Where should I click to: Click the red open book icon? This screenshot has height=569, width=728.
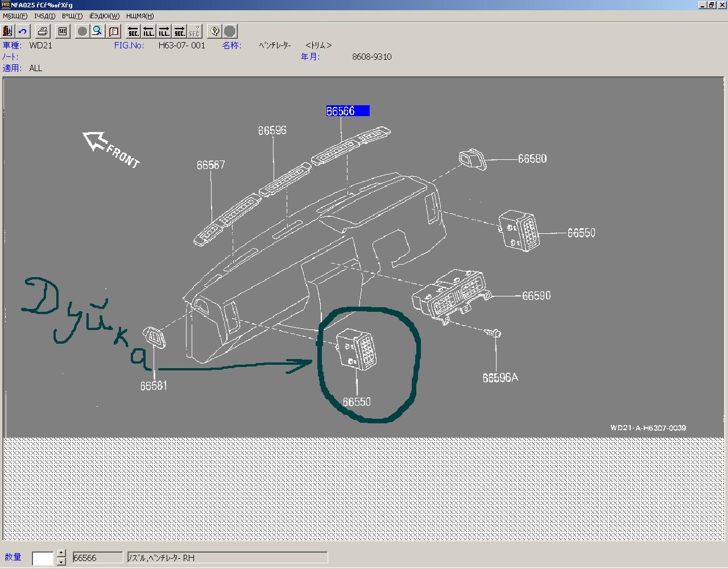(x=114, y=31)
